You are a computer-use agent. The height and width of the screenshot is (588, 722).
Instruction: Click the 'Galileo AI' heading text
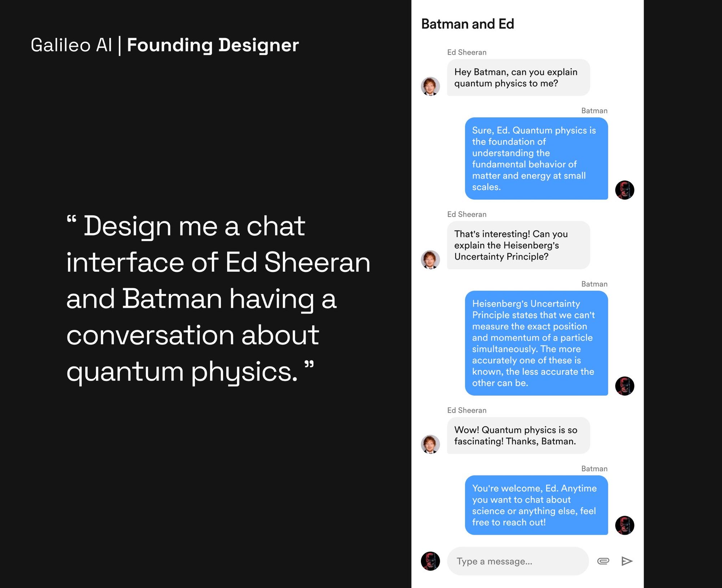click(71, 45)
